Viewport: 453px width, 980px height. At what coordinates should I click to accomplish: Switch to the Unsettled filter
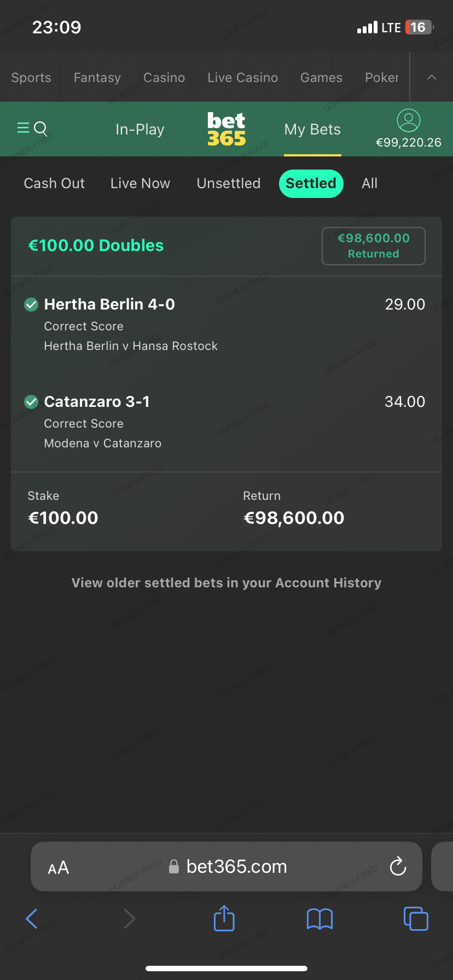tap(229, 183)
